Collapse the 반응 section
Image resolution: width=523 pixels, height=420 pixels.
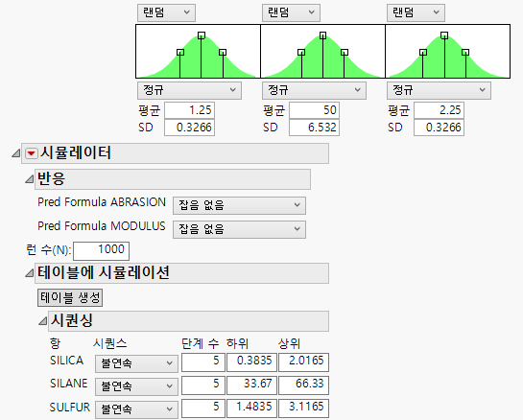point(30,179)
